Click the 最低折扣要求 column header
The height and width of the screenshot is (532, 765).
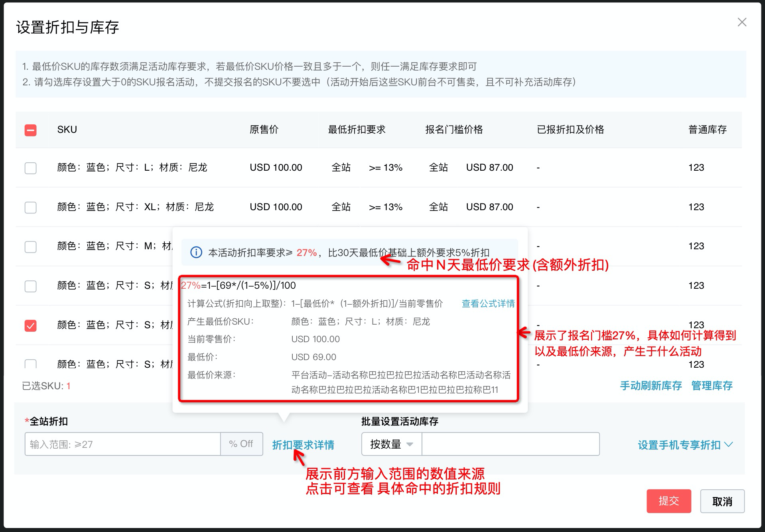[x=357, y=130]
